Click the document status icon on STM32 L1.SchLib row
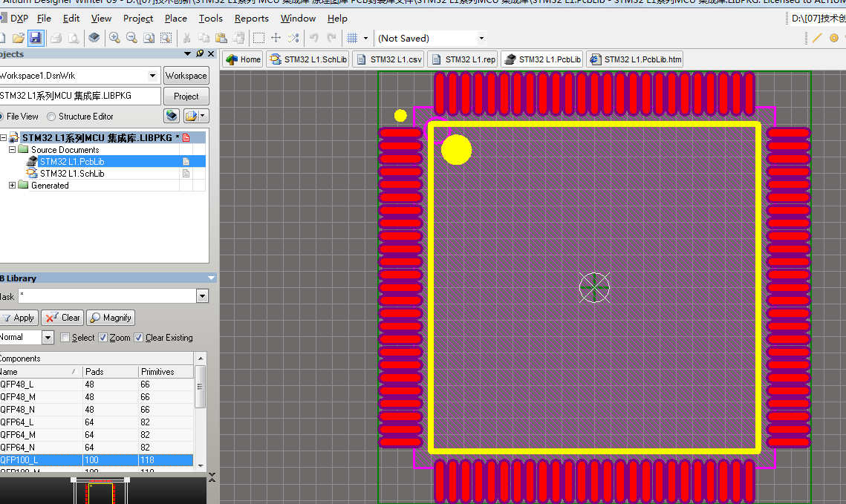 coord(186,174)
